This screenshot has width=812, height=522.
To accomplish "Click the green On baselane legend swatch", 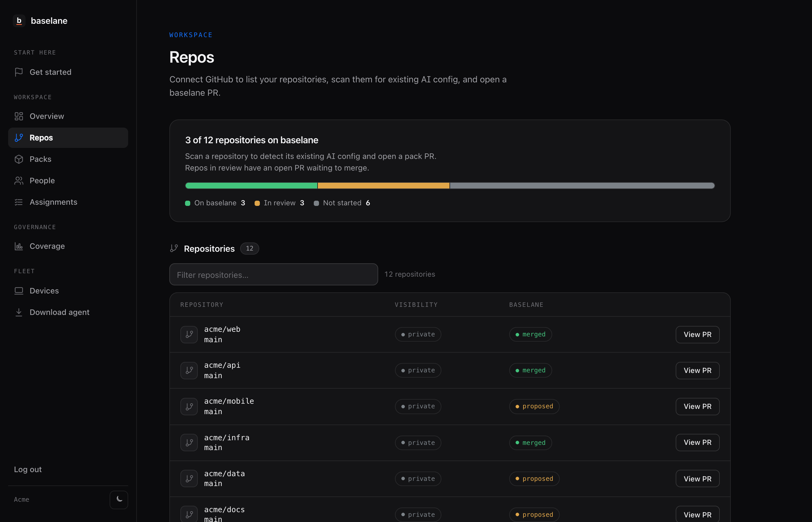I will pyautogui.click(x=187, y=203).
